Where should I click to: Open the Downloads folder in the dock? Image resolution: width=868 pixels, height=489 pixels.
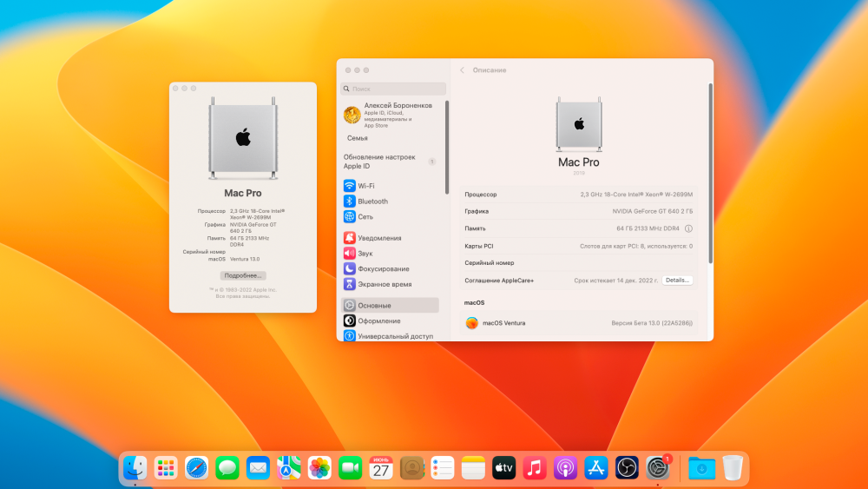point(702,468)
